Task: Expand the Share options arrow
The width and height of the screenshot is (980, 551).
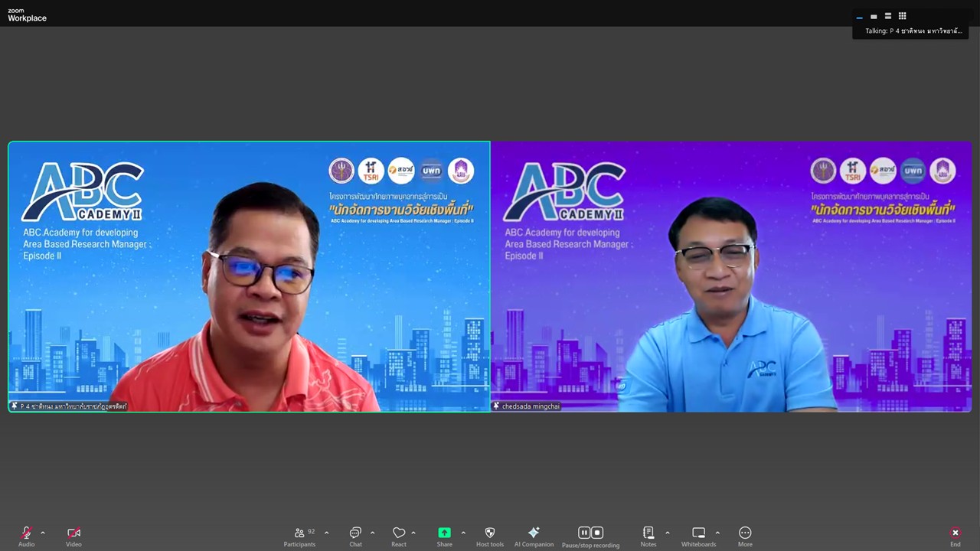Action: (463, 533)
